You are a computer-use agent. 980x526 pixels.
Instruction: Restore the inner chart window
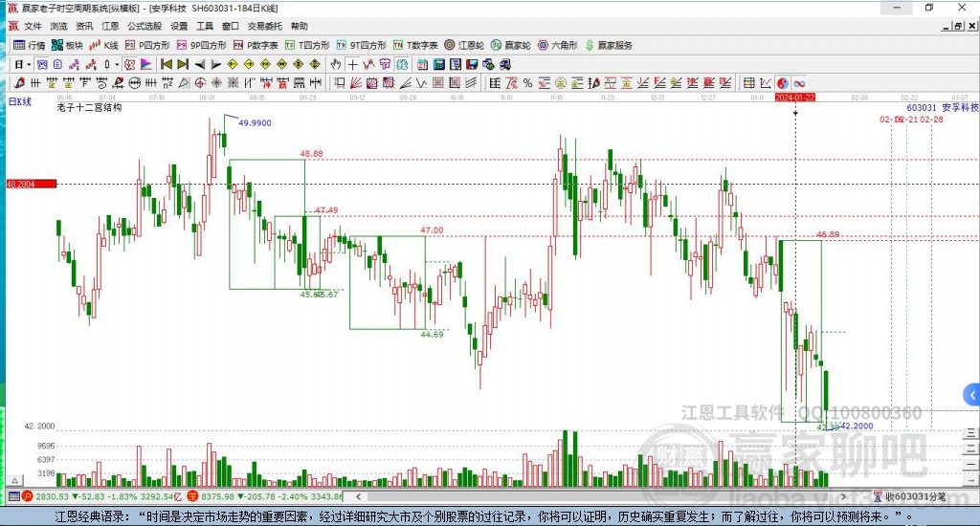[x=959, y=26]
